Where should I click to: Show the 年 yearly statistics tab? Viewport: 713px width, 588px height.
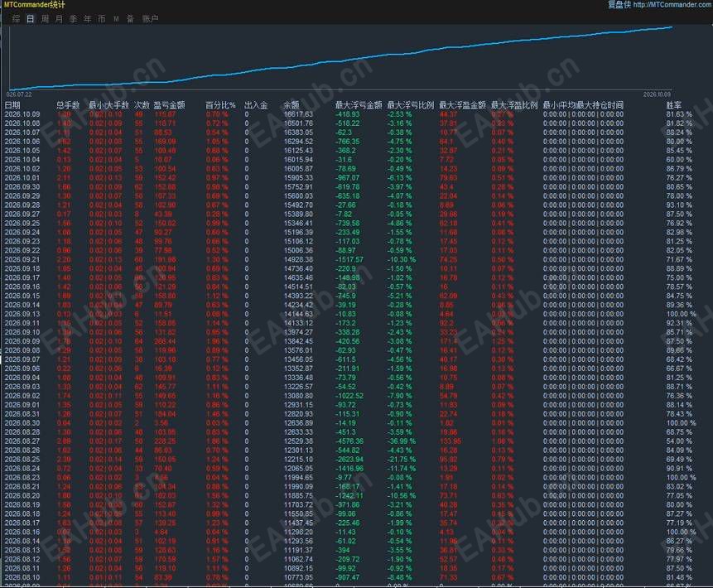pyautogui.click(x=87, y=19)
